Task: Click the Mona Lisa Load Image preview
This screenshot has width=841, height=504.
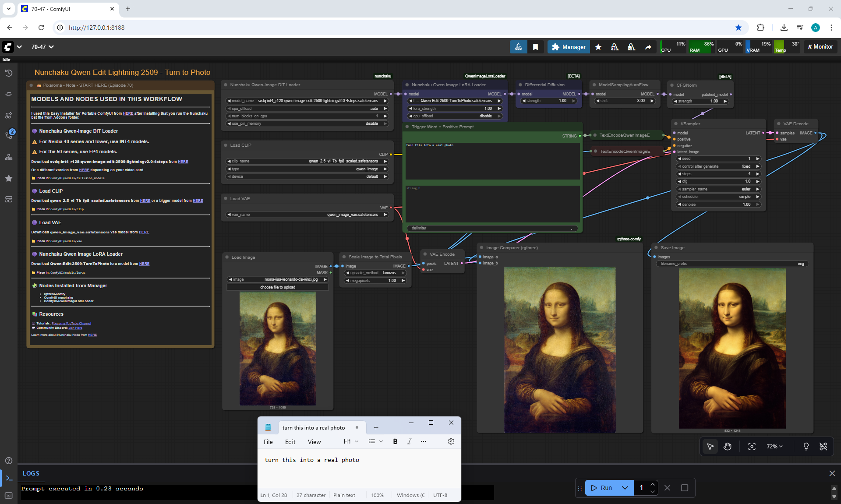Action: coord(278,348)
